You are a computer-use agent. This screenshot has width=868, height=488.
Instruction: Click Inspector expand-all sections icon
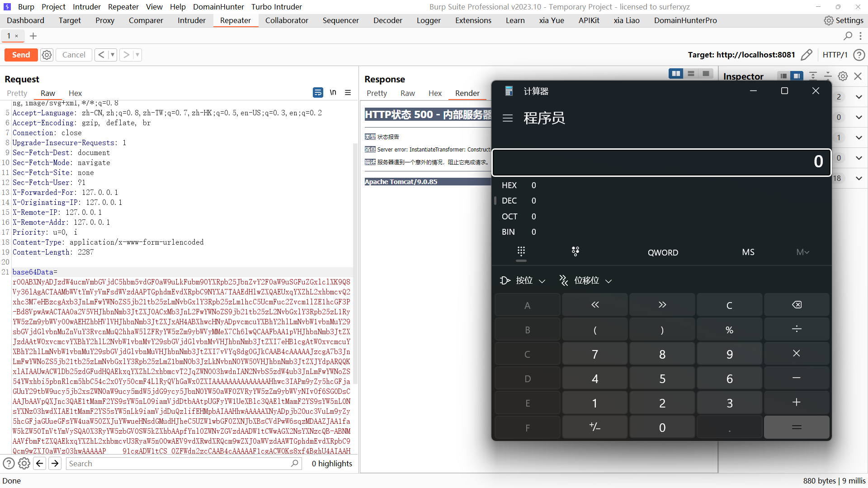click(x=813, y=76)
